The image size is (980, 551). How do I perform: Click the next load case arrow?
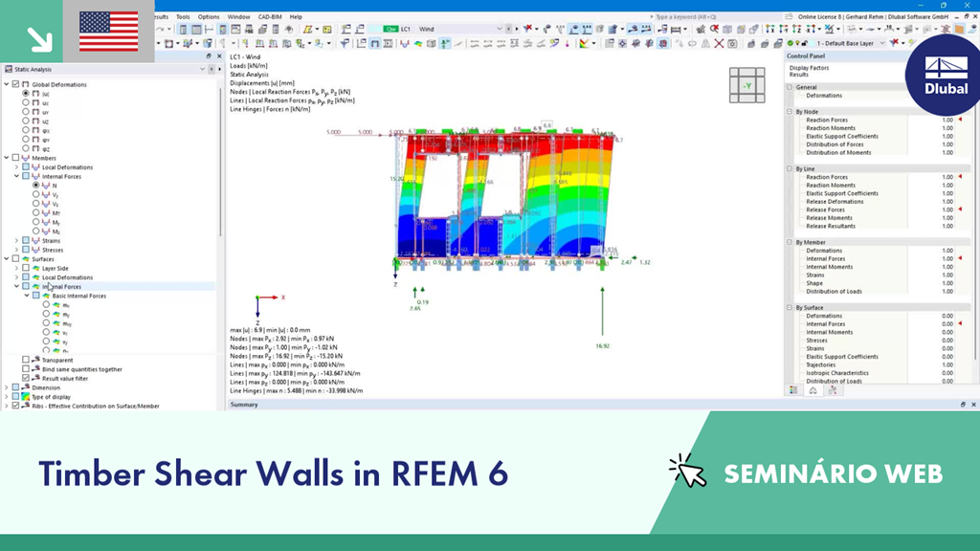pos(516,30)
